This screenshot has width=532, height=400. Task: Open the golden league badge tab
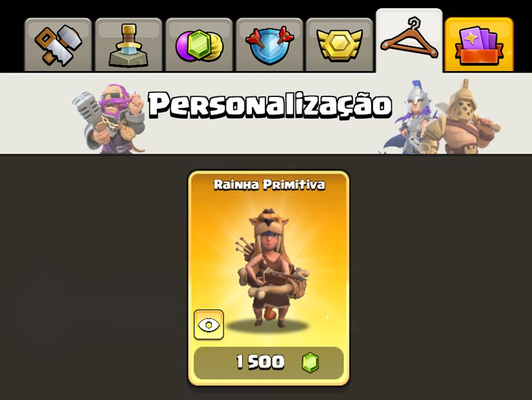pyautogui.click(x=339, y=45)
